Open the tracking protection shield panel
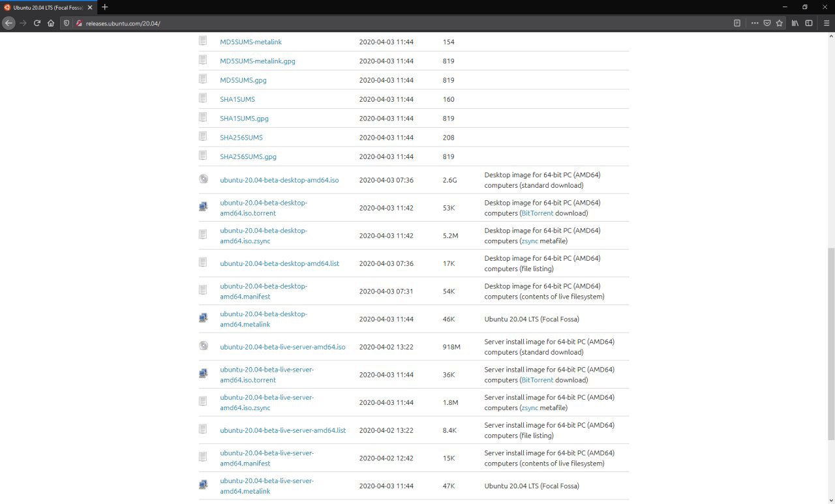The height and width of the screenshot is (504, 835). (x=67, y=23)
